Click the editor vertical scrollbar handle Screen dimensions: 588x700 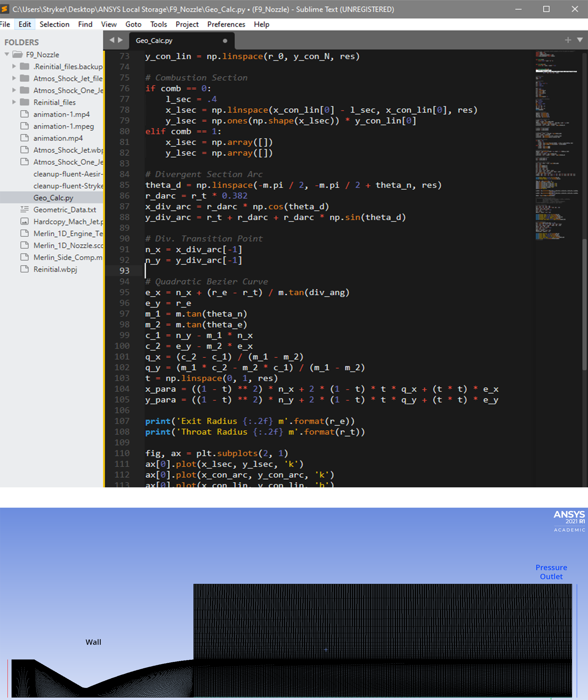point(584,304)
